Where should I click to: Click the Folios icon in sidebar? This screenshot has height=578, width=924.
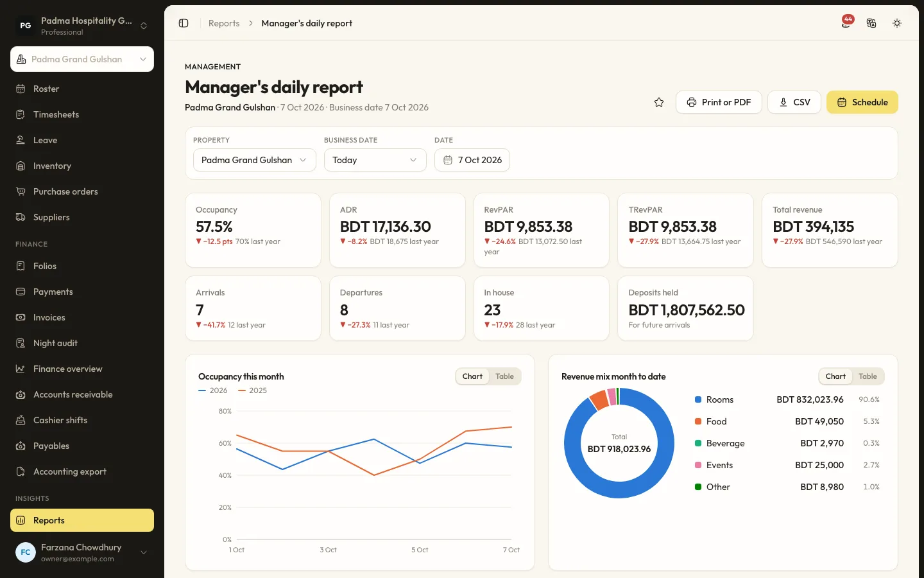tap(21, 266)
